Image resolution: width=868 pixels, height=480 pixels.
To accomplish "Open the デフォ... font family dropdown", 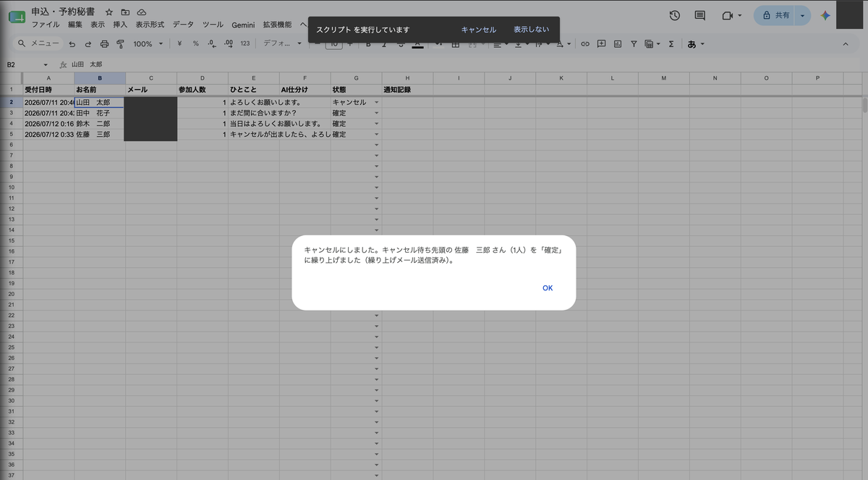I will click(x=283, y=44).
